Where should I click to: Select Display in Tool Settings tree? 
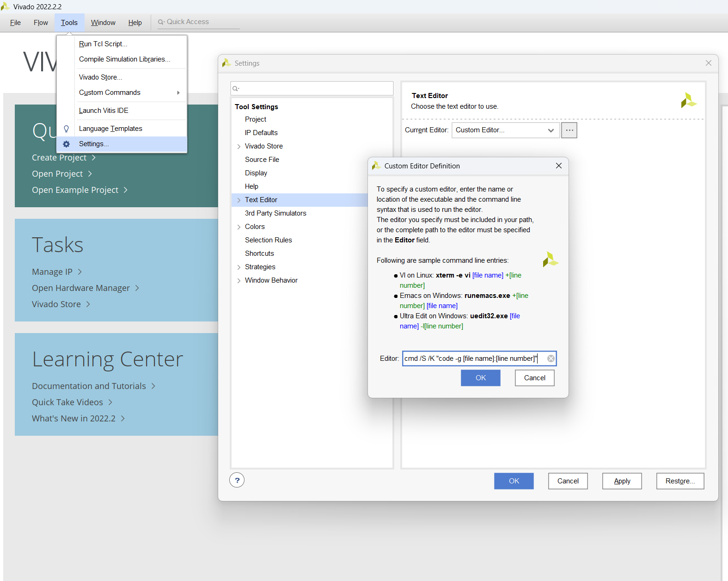(256, 173)
